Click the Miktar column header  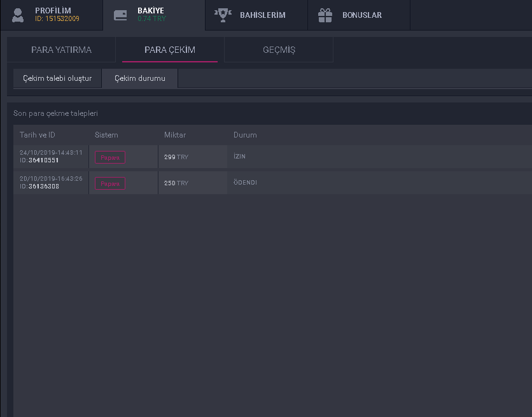click(175, 135)
